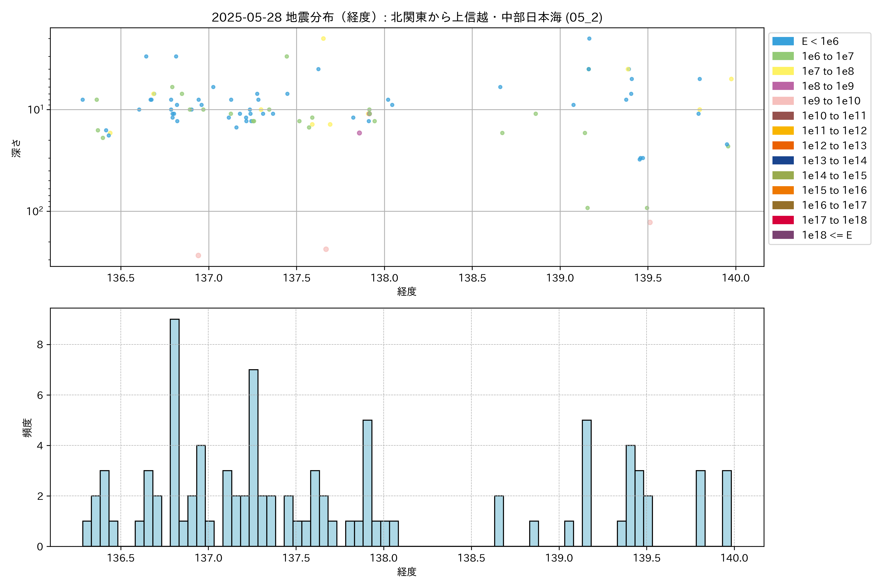
Task: Click the purple scatter point near 137.85 longitude
Action: click(x=359, y=133)
